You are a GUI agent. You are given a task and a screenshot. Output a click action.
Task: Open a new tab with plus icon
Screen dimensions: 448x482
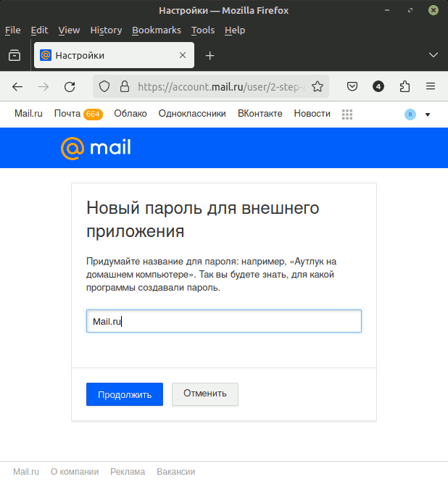pos(210,56)
